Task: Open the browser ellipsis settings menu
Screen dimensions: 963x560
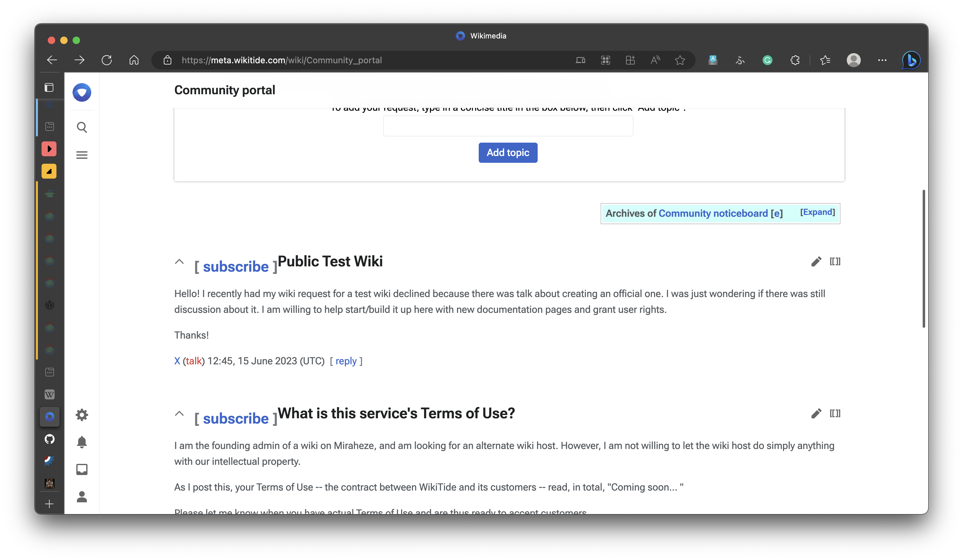Action: coord(882,60)
